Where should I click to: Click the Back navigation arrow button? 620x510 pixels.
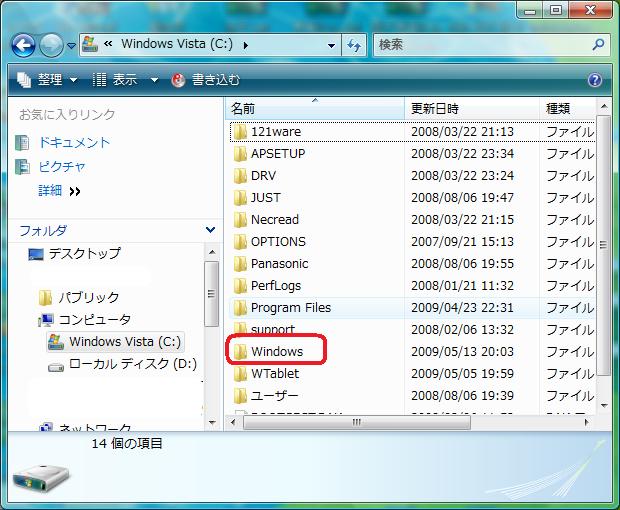[23, 46]
